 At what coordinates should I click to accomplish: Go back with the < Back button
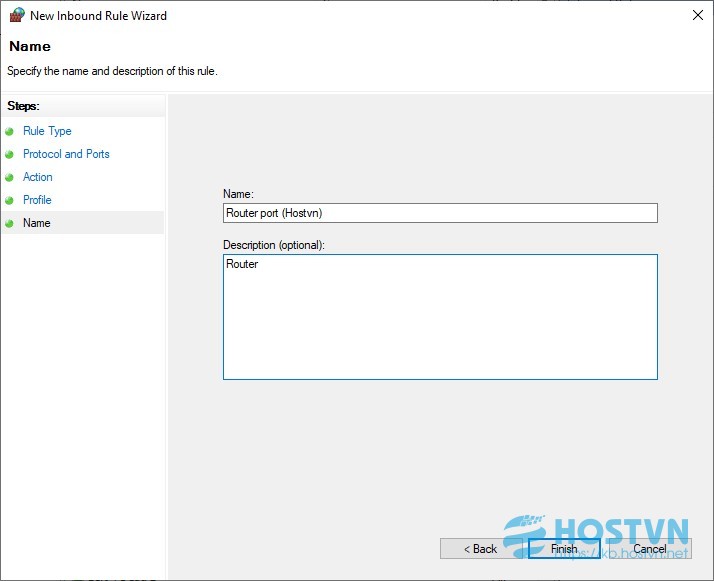pyautogui.click(x=480, y=549)
